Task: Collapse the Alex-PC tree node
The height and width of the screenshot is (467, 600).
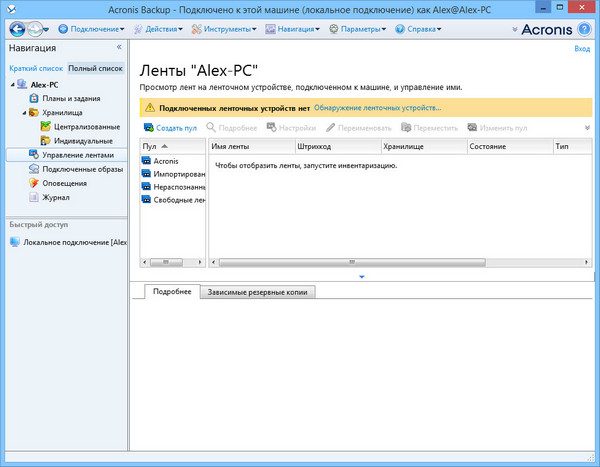Action: tap(10, 85)
